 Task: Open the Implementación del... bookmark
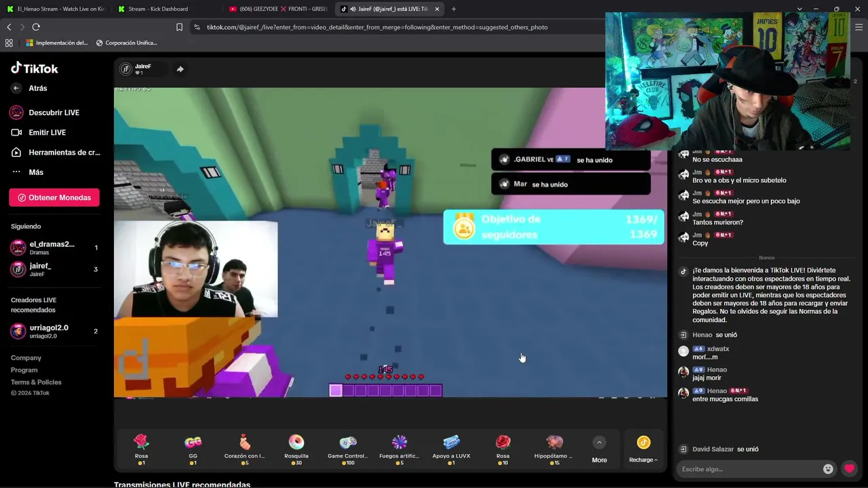(x=57, y=43)
